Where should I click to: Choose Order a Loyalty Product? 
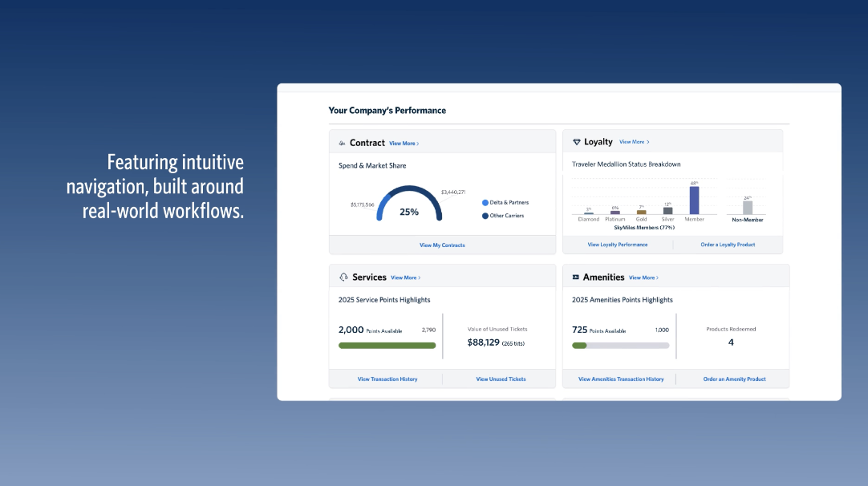pos(728,245)
